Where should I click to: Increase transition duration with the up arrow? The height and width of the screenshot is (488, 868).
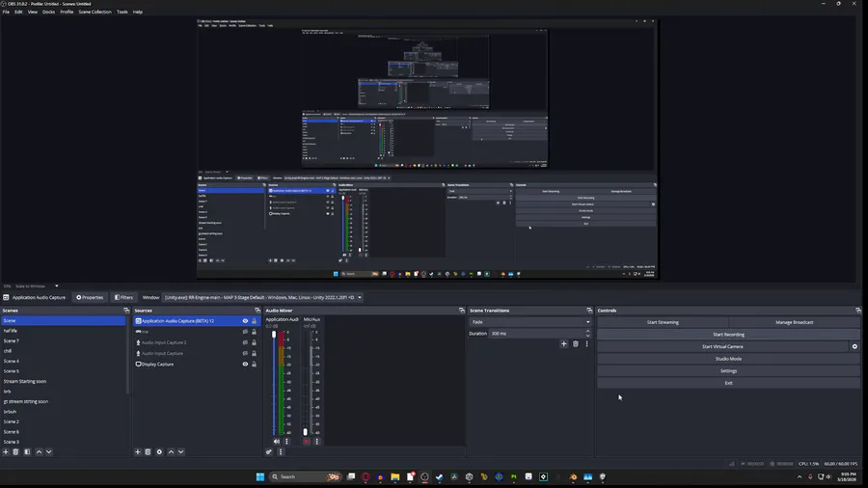pyautogui.click(x=588, y=332)
